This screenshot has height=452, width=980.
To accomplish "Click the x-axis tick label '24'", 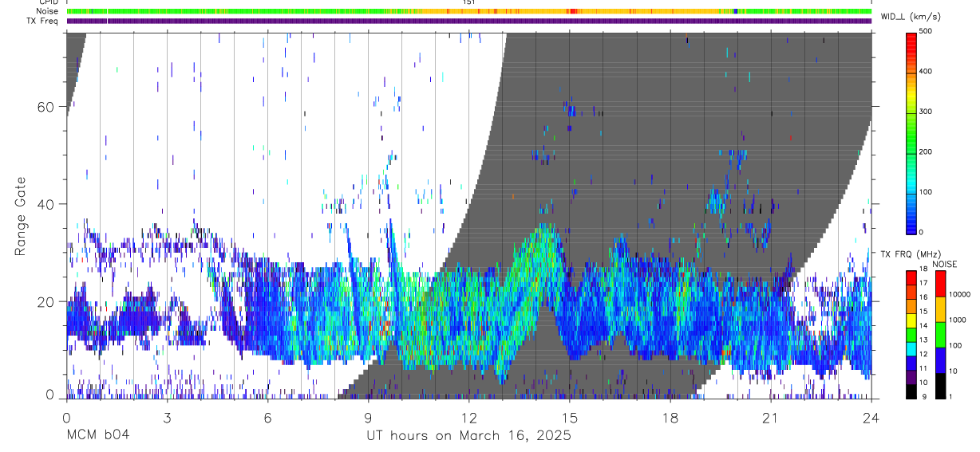I will point(871,417).
